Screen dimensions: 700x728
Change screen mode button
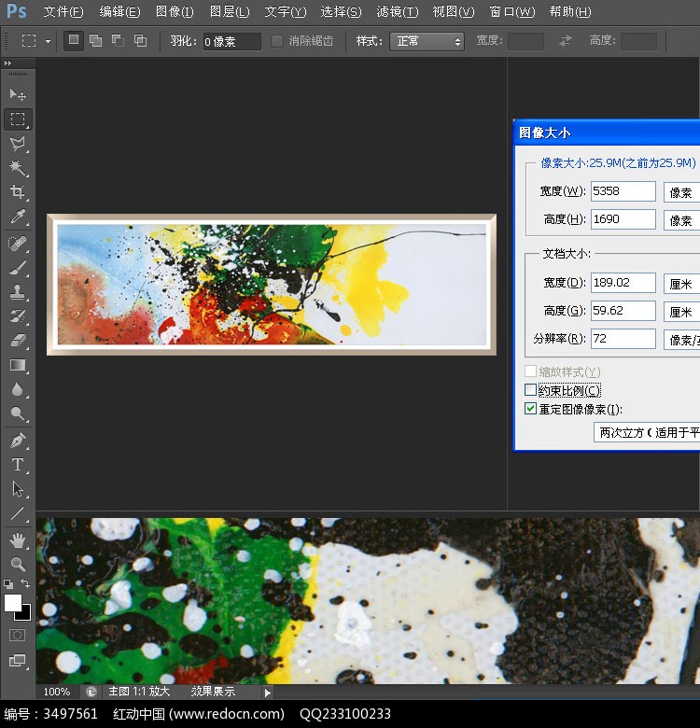pyautogui.click(x=18, y=660)
